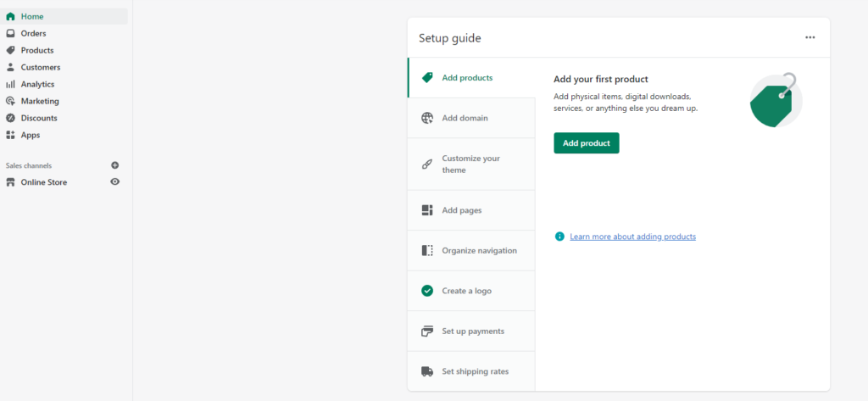Click the Home house icon in sidebar
The image size is (868, 401).
tap(10, 17)
